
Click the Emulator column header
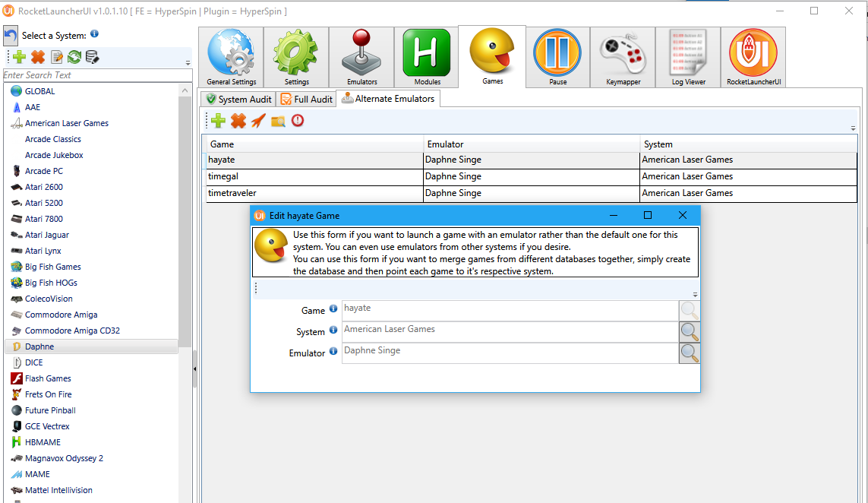pyautogui.click(x=531, y=144)
